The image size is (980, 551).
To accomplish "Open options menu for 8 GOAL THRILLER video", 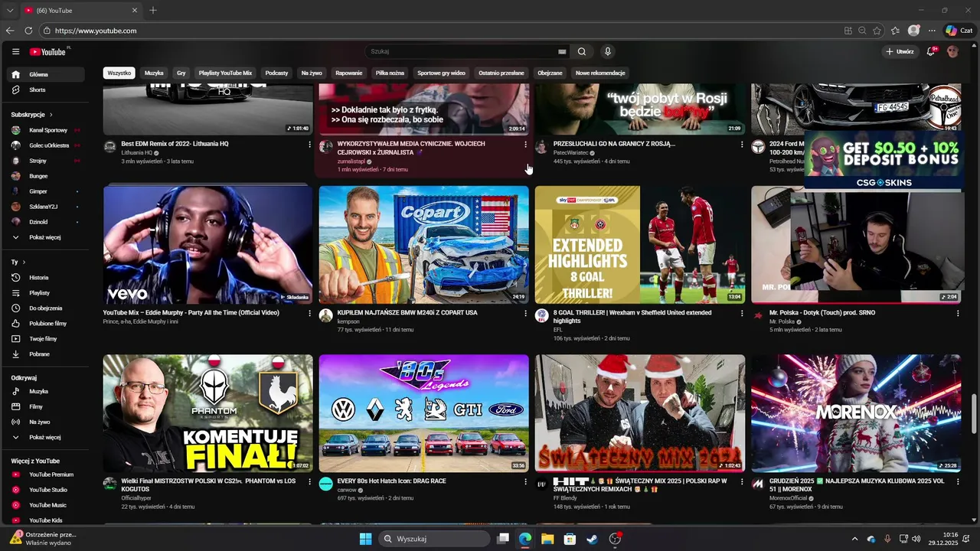I will click(742, 313).
